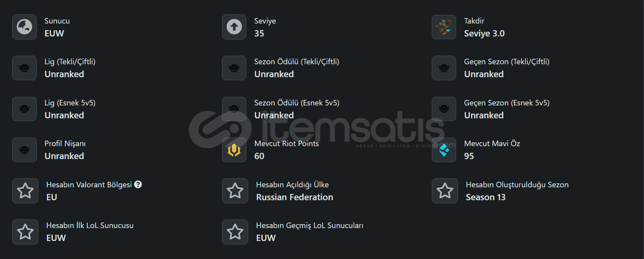Click the up-arrow Seviye level icon
This screenshot has width=644, height=259.
coord(234,27)
